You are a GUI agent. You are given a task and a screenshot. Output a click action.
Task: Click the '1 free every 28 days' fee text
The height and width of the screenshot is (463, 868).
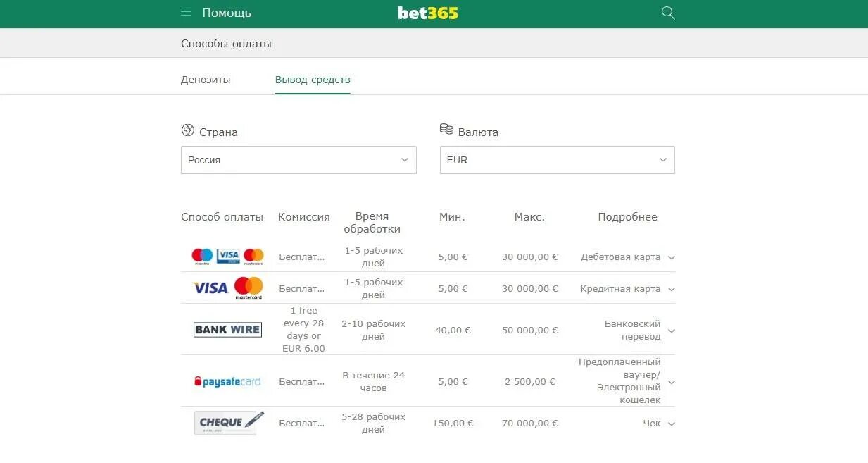coord(303,329)
